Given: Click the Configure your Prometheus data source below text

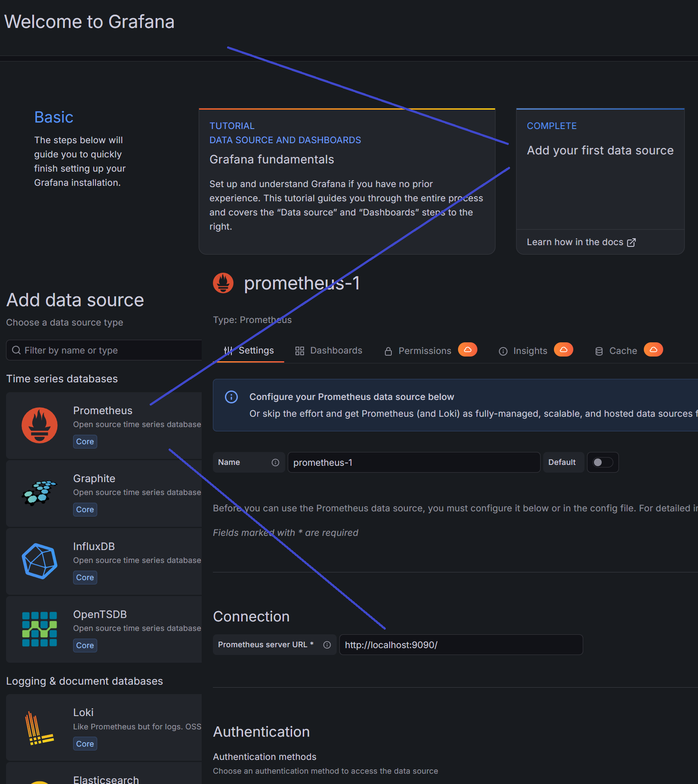Looking at the screenshot, I should point(352,397).
